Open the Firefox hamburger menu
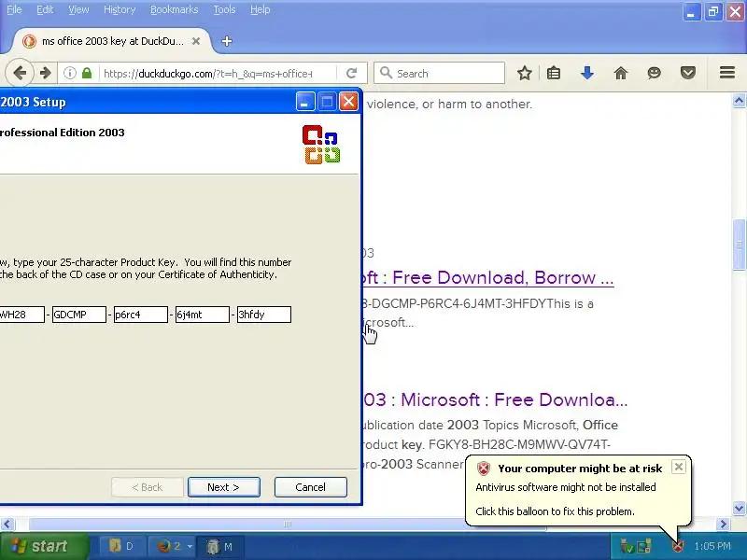 [727, 73]
